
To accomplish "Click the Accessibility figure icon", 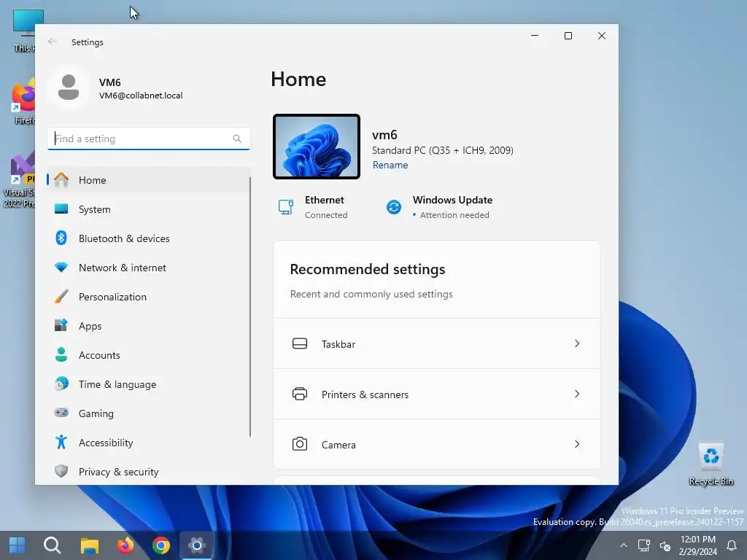I will click(x=61, y=443).
